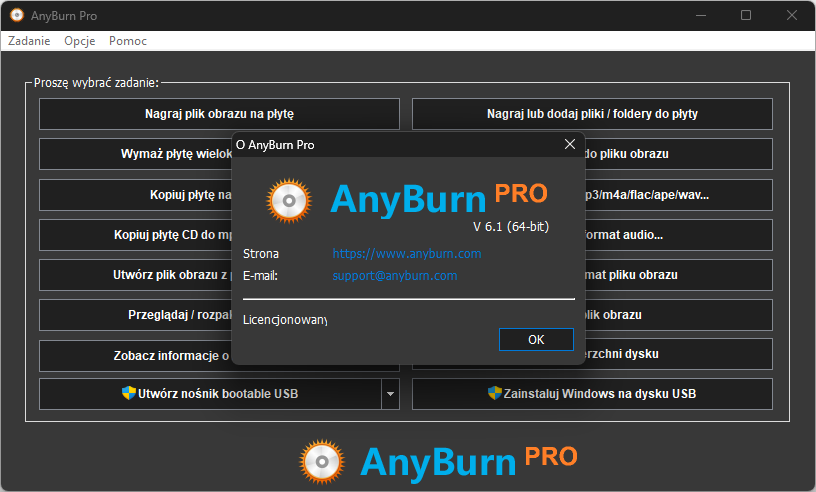Click the support@anyburn.com email link
Viewport: 816px width, 492px height.
[394, 275]
